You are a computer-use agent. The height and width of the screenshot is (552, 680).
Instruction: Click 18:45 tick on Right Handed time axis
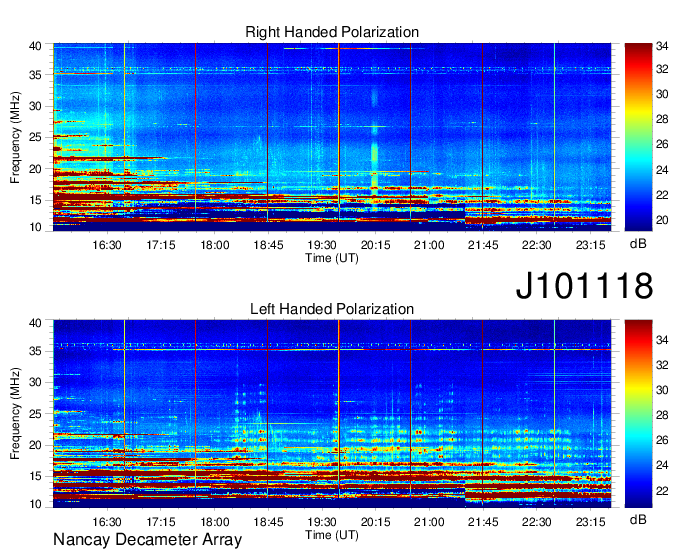(268, 245)
